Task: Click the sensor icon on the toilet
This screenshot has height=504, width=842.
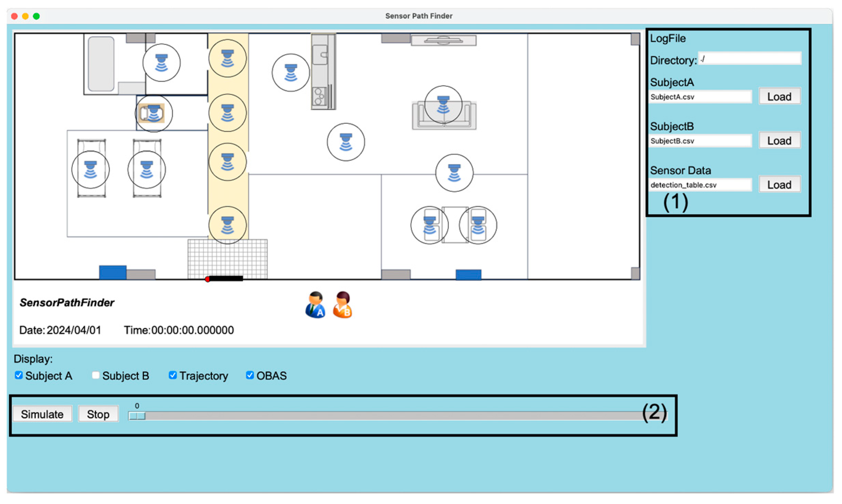Action: (154, 113)
